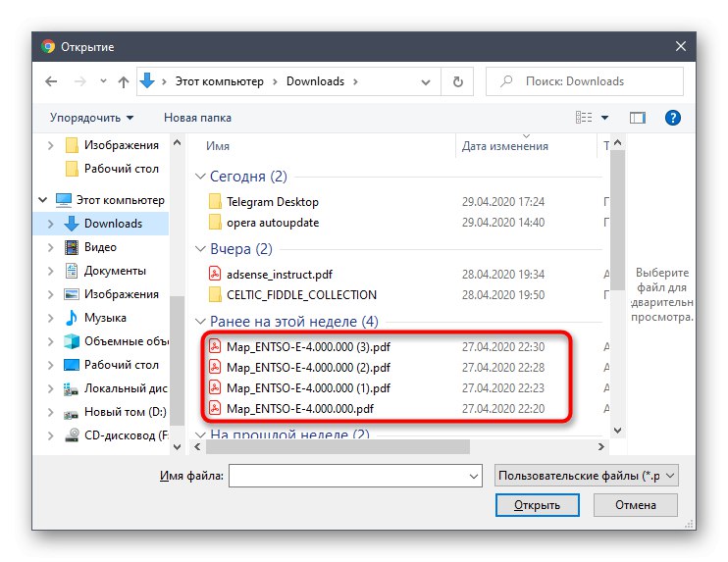Click Рабочий стол under Этот компьютер

pyautogui.click(x=112, y=365)
